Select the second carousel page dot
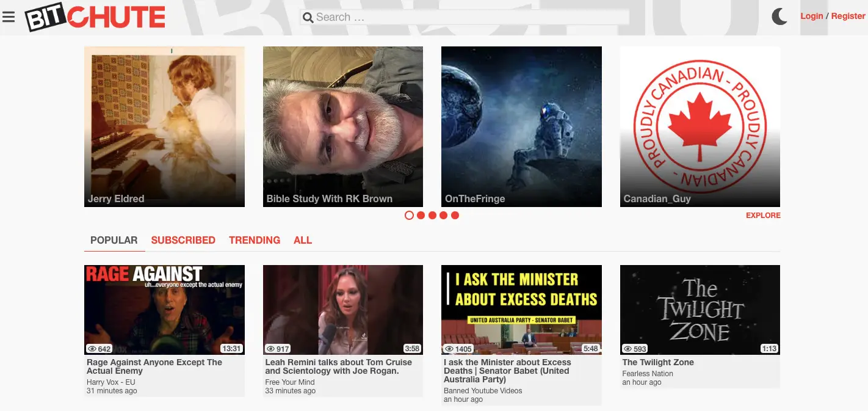This screenshot has height=411, width=868. click(421, 215)
